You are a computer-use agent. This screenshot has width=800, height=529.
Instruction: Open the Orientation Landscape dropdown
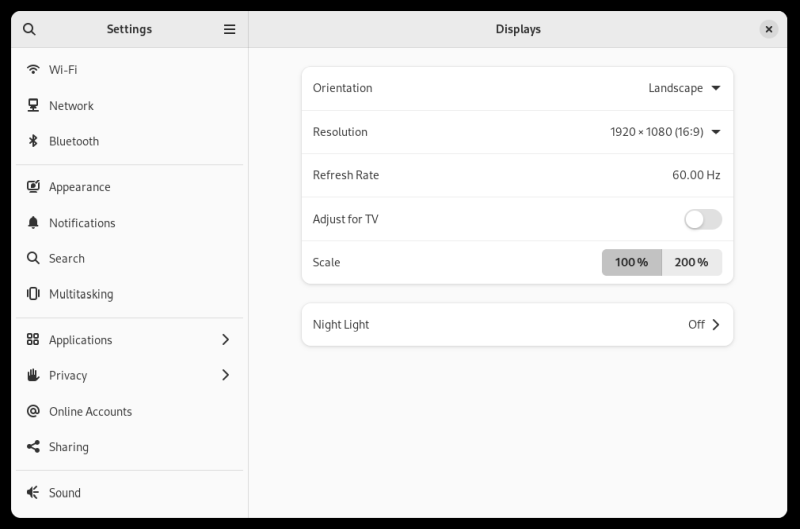tap(684, 88)
